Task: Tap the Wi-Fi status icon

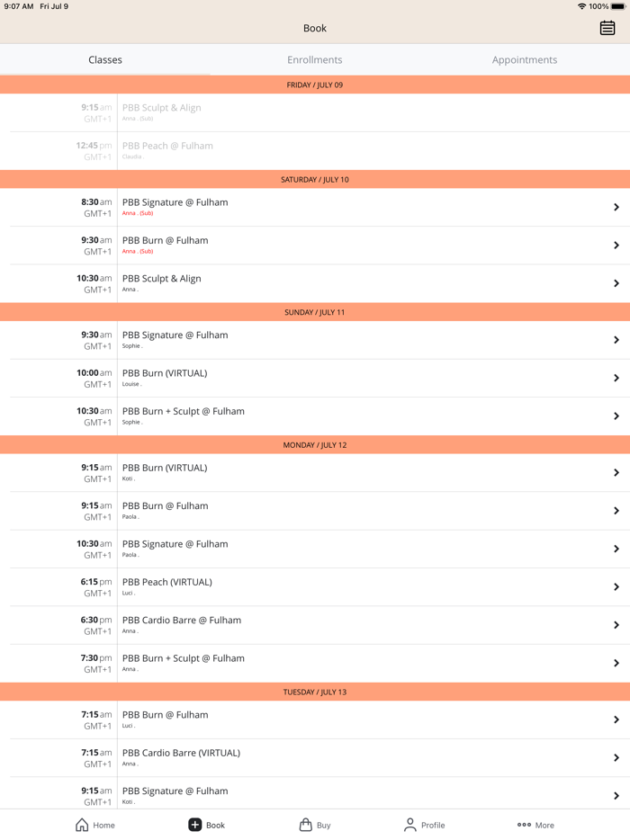Action: coord(581,6)
